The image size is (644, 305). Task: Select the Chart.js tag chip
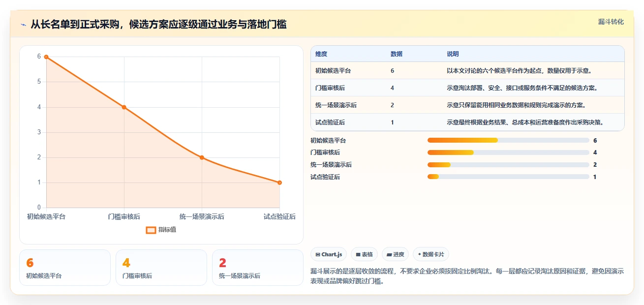coord(329,254)
